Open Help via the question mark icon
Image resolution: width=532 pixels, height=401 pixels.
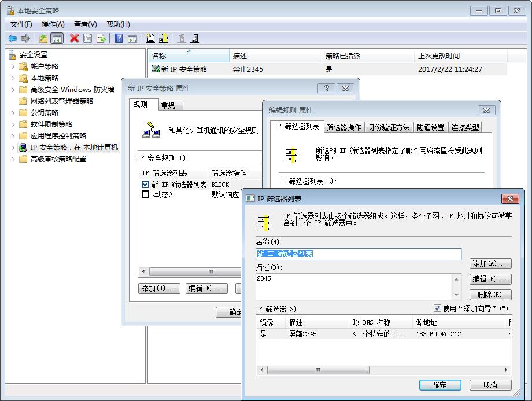point(119,38)
